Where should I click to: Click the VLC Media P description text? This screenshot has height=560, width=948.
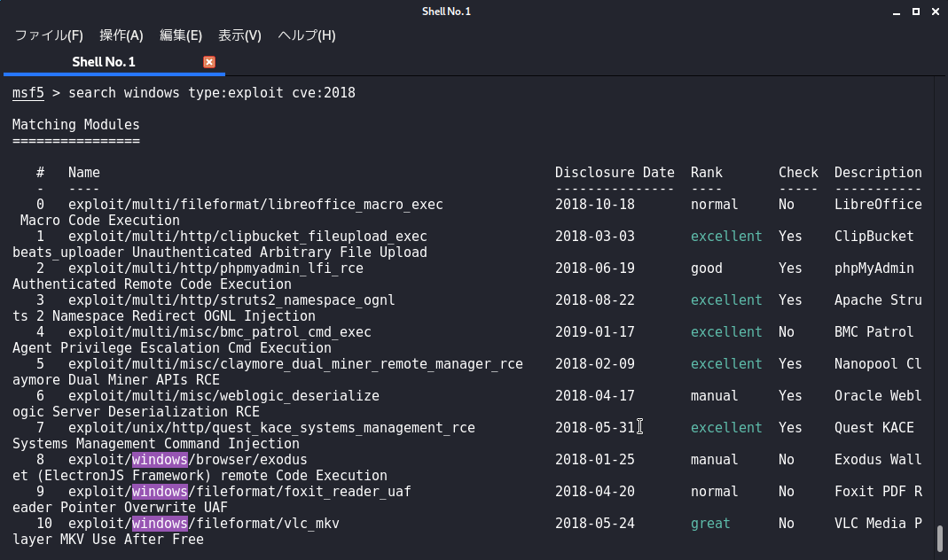(x=879, y=524)
